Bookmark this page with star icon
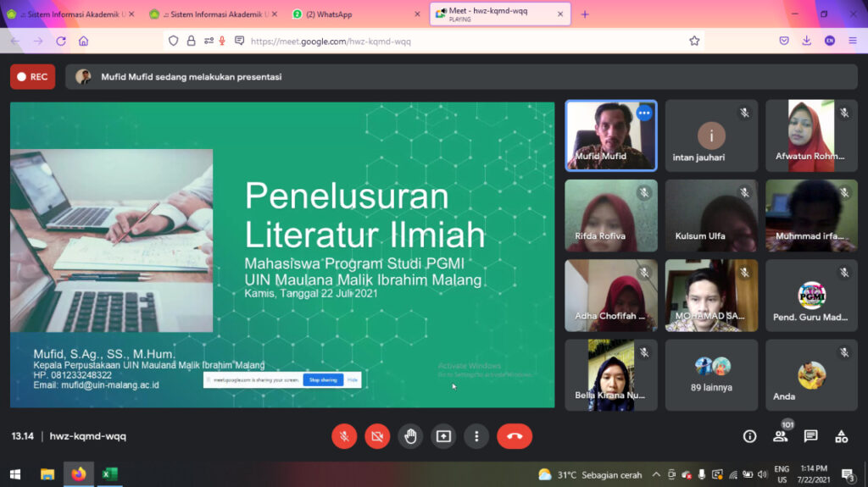Screen dimensions: 868x487 [694, 41]
